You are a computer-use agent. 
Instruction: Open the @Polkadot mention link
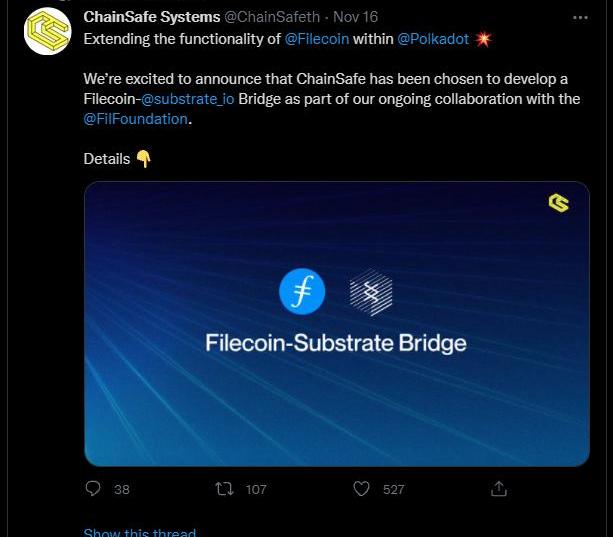pos(433,39)
